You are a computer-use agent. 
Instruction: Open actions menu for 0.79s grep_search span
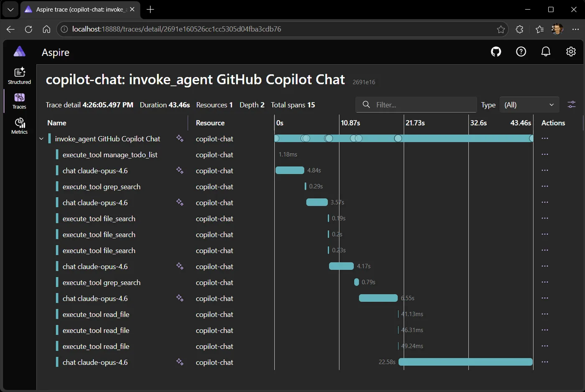point(544,282)
